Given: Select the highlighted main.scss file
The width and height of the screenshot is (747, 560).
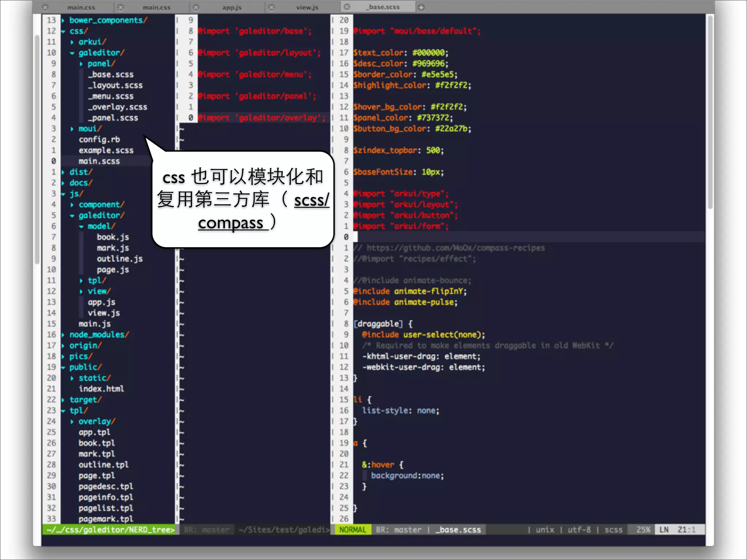Looking at the screenshot, I should tap(99, 161).
